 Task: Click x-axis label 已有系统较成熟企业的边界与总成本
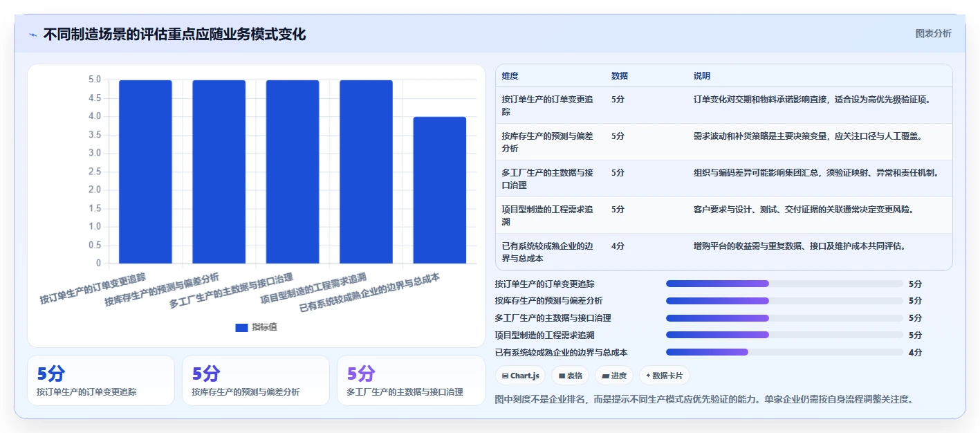pyautogui.click(x=369, y=293)
